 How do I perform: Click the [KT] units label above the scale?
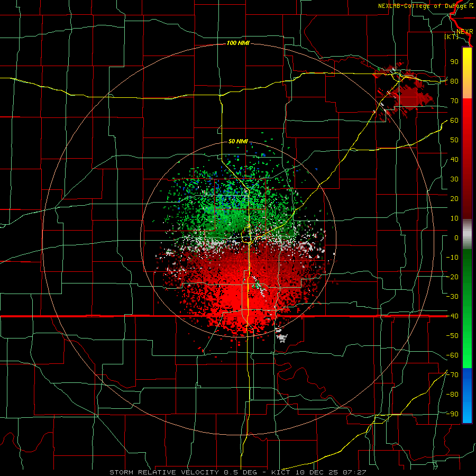[x=451, y=36]
